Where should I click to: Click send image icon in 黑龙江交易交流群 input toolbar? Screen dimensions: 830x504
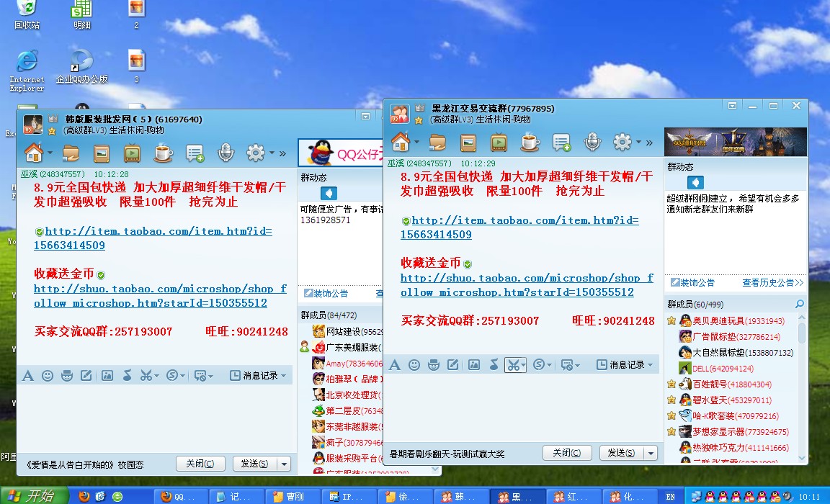pos(474,365)
